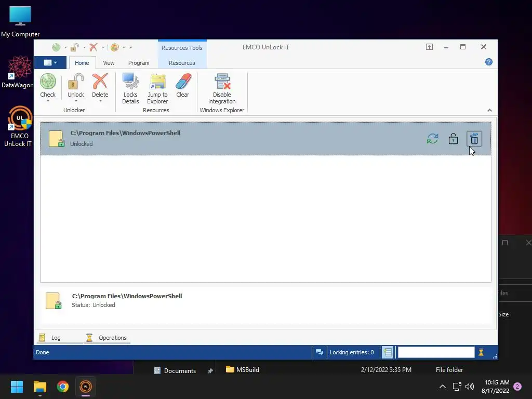
Task: Expand the Delete button dropdown arrow
Action: pos(100,101)
